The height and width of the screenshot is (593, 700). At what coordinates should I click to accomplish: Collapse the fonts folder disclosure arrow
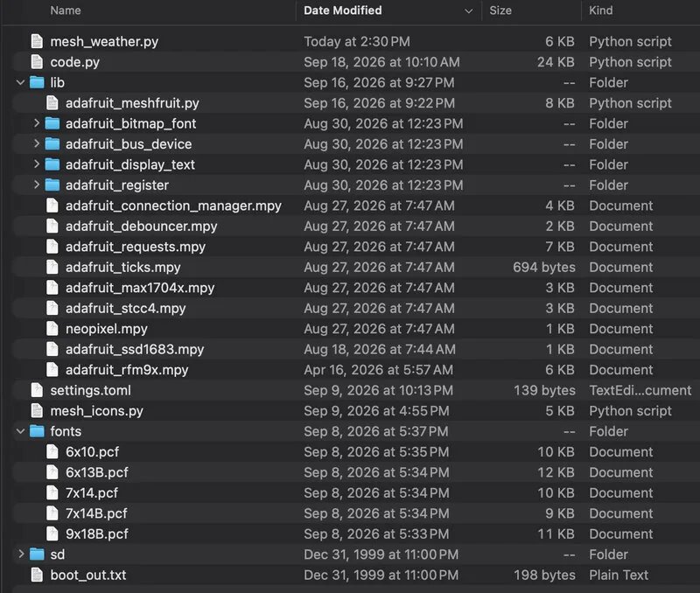click(20, 431)
